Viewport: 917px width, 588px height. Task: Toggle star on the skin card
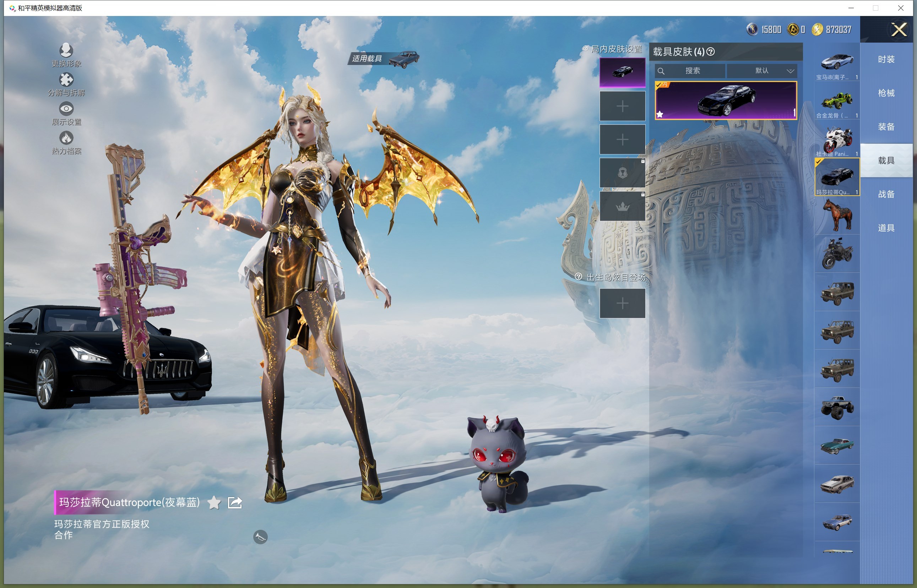pyautogui.click(x=660, y=114)
